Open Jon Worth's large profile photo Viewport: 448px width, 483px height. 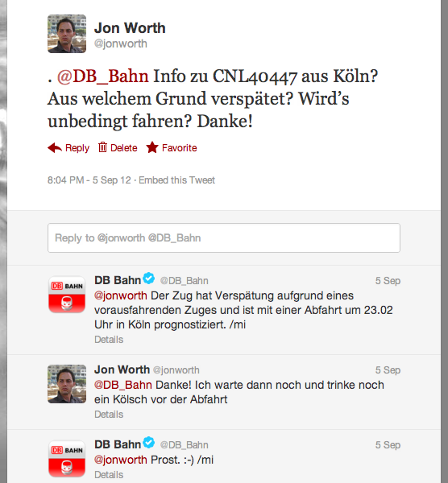pos(67,34)
